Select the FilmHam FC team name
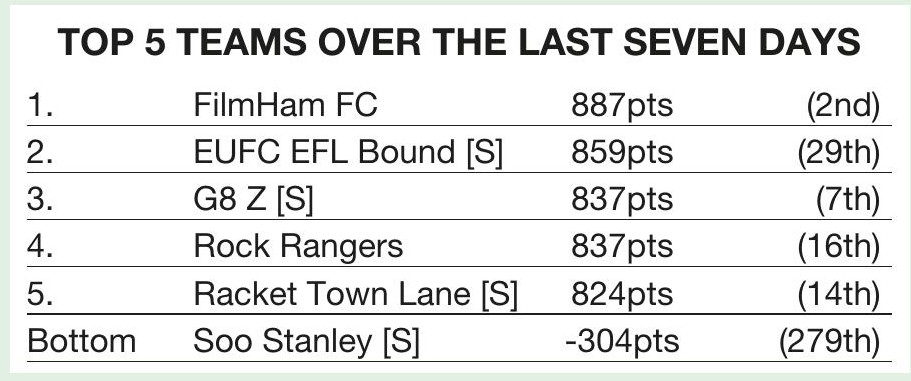The width and height of the screenshot is (911, 381). coord(285,106)
